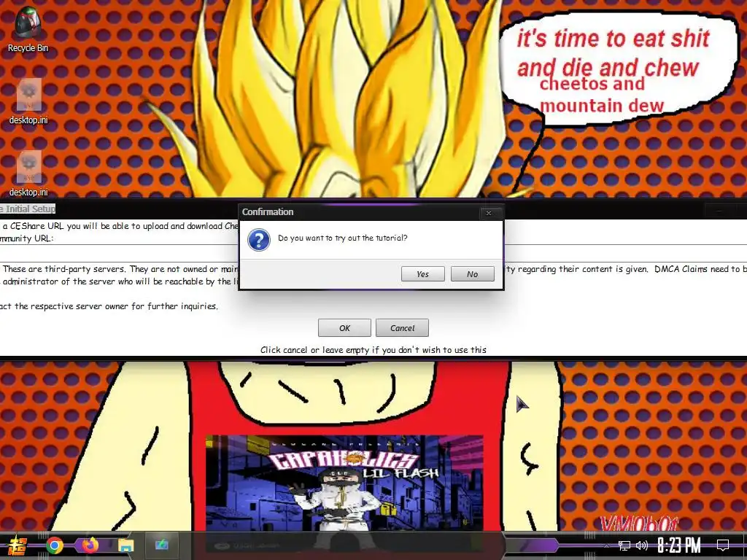Click Cancel in the Initial Setup window
747x560 pixels.
pyautogui.click(x=402, y=327)
